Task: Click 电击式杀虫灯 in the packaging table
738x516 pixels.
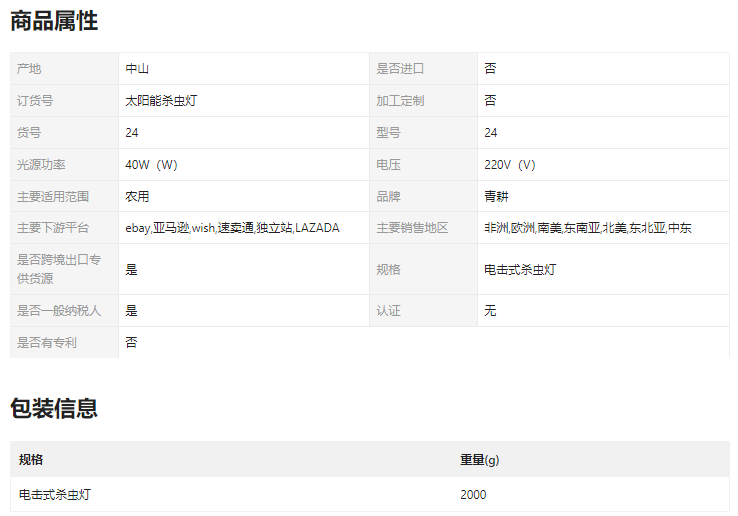Action: (x=55, y=495)
